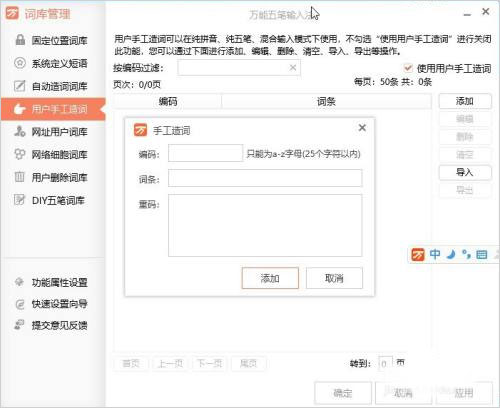Click 添加 button in the dialog
This screenshot has width=500, height=408.
click(270, 278)
